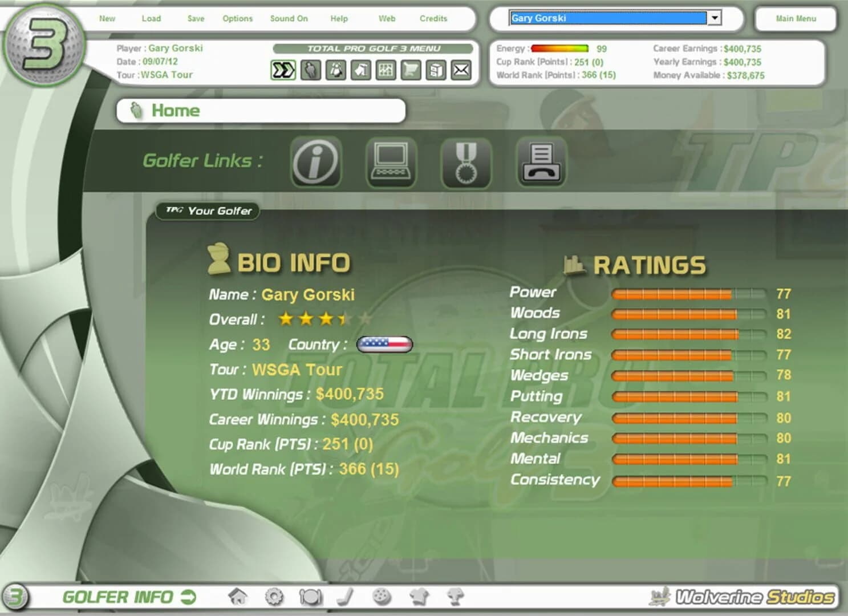Image resolution: width=848 pixels, height=616 pixels.
Task: Open the home icon in bottom bar
Action: click(x=237, y=596)
